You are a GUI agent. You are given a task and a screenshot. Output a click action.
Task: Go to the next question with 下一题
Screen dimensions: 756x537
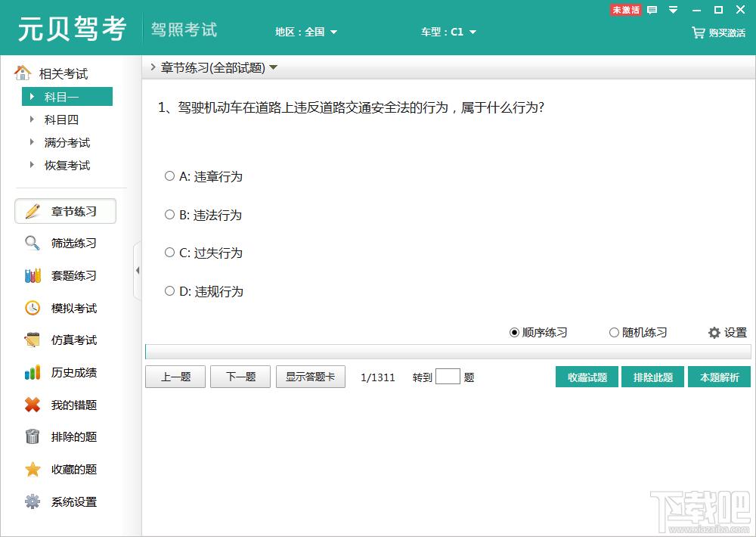point(240,377)
